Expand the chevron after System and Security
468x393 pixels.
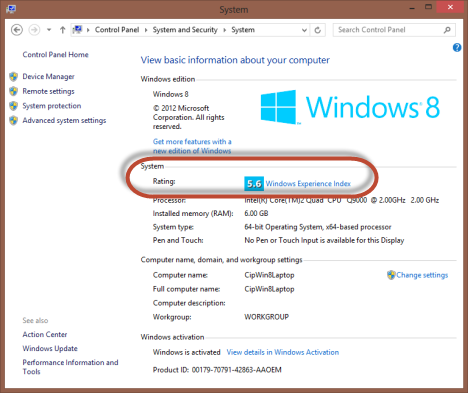(225, 30)
